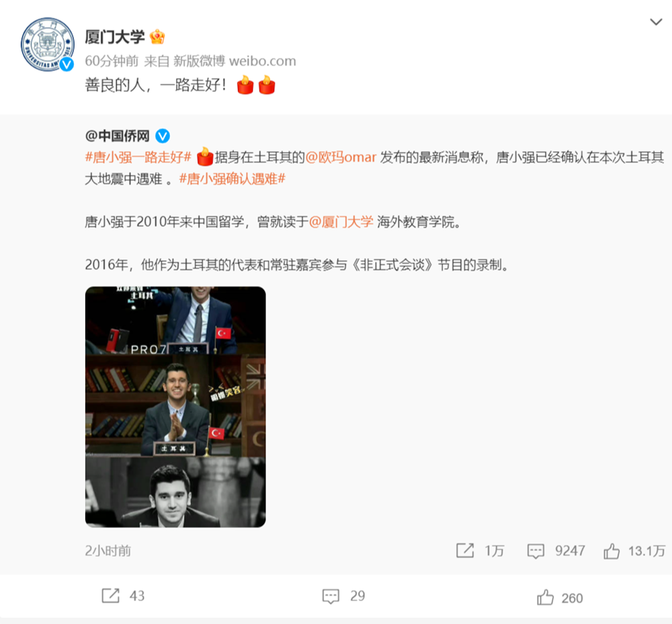Click the 60分钟前 post timestamp

point(112,61)
